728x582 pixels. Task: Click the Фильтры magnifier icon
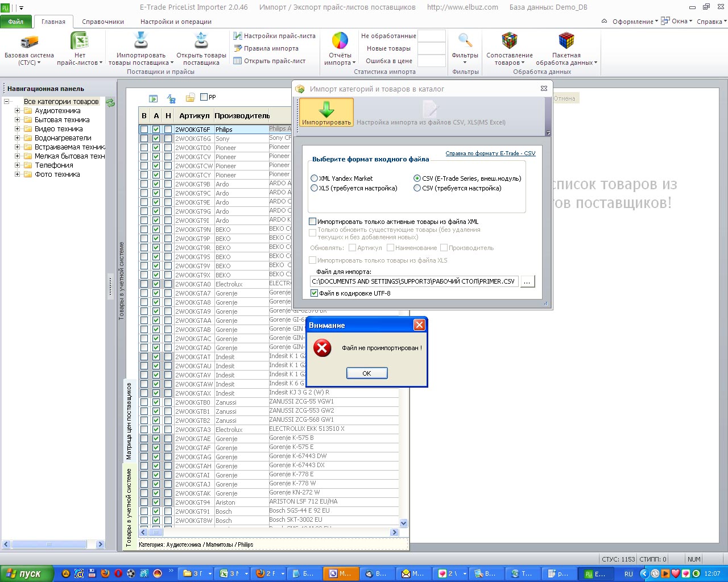point(465,41)
